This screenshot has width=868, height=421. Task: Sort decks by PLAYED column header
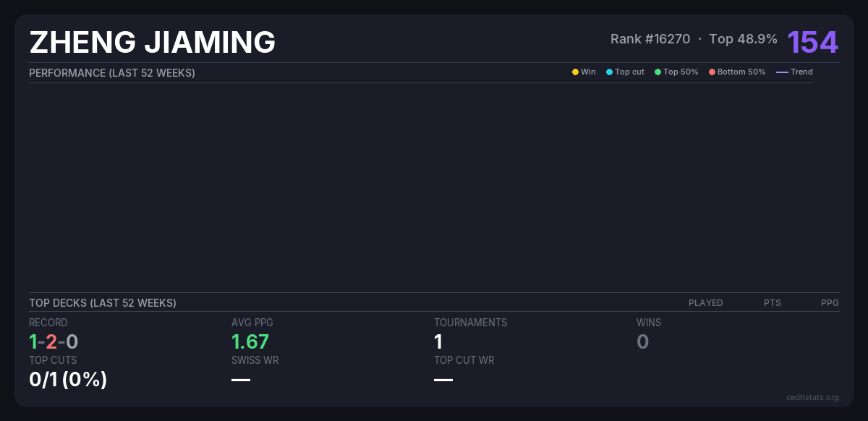tap(705, 303)
